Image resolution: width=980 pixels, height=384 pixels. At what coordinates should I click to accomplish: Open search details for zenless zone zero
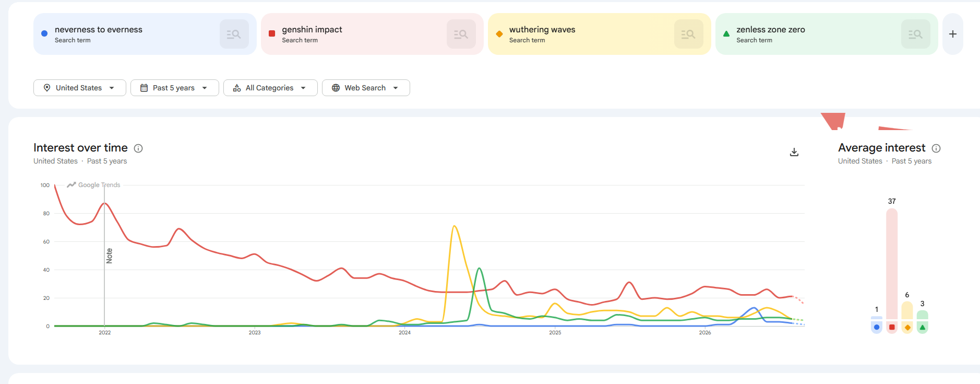point(915,34)
